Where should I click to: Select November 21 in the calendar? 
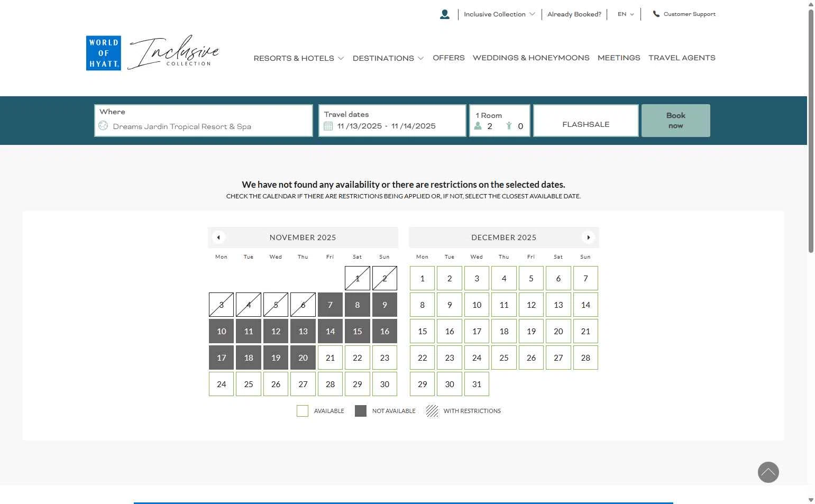pos(330,358)
